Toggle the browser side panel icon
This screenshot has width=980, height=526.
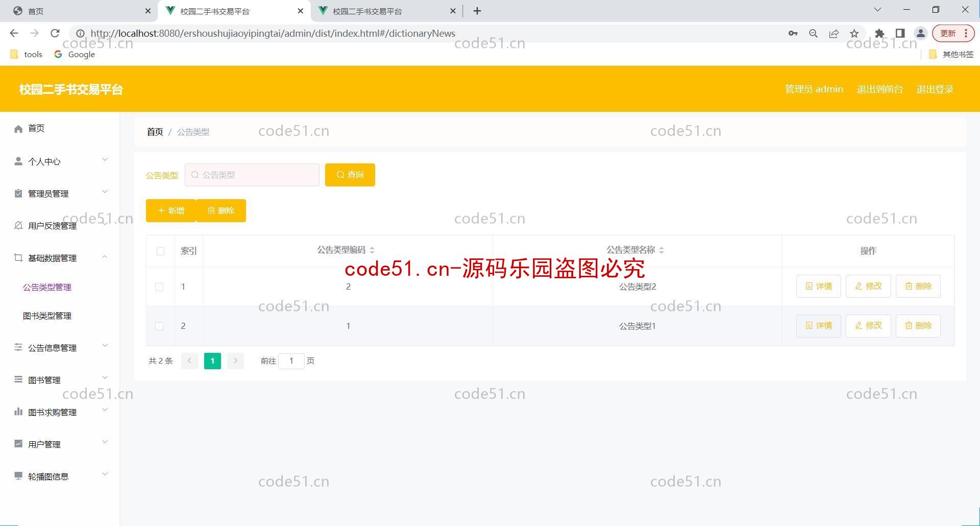pyautogui.click(x=900, y=33)
